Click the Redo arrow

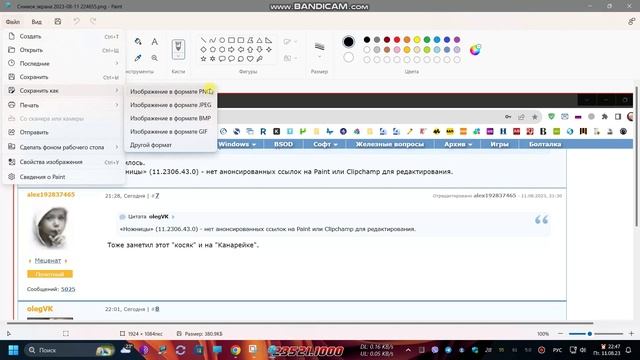point(93,21)
